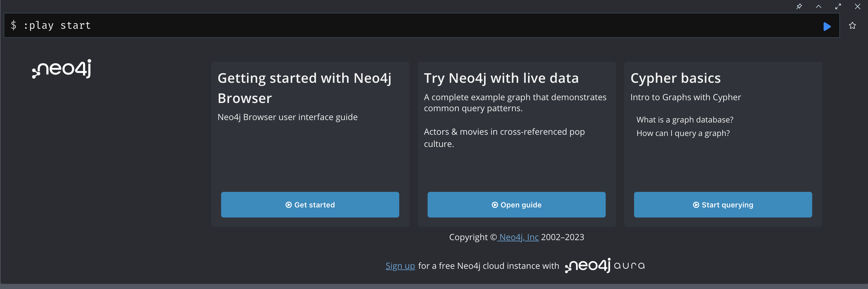Viewport: 868px width, 289px height.
Task: Click the neo4j logo at left
Action: pos(62,69)
